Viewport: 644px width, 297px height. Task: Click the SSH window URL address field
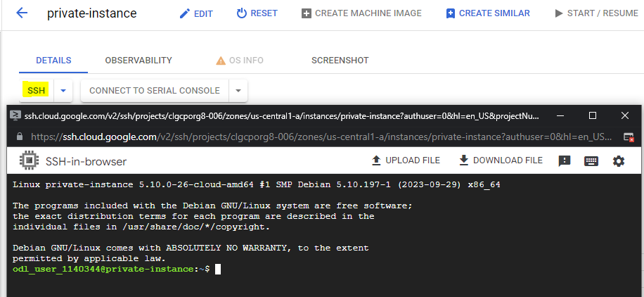[x=322, y=137]
